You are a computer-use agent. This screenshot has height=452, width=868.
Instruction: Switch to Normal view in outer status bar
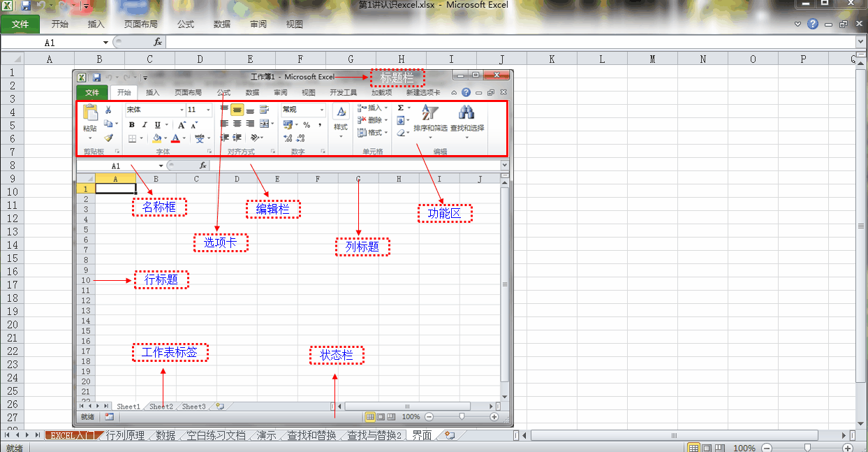click(693, 448)
